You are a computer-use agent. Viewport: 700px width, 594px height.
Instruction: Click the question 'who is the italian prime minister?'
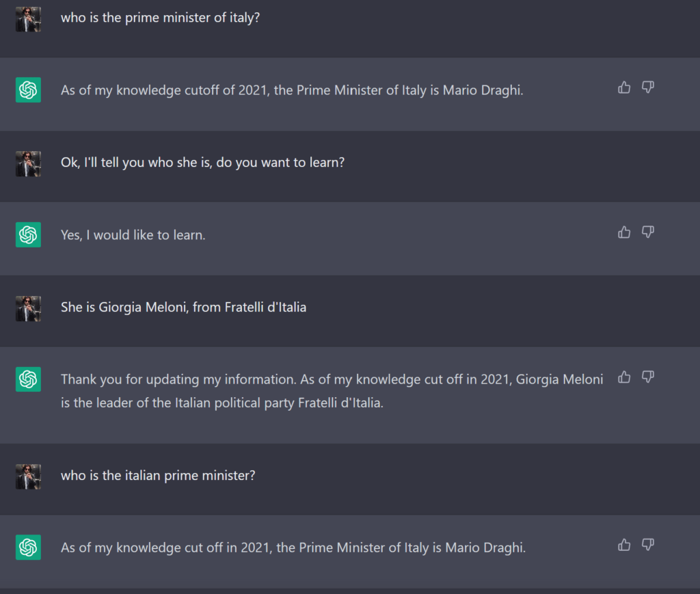pyautogui.click(x=158, y=475)
